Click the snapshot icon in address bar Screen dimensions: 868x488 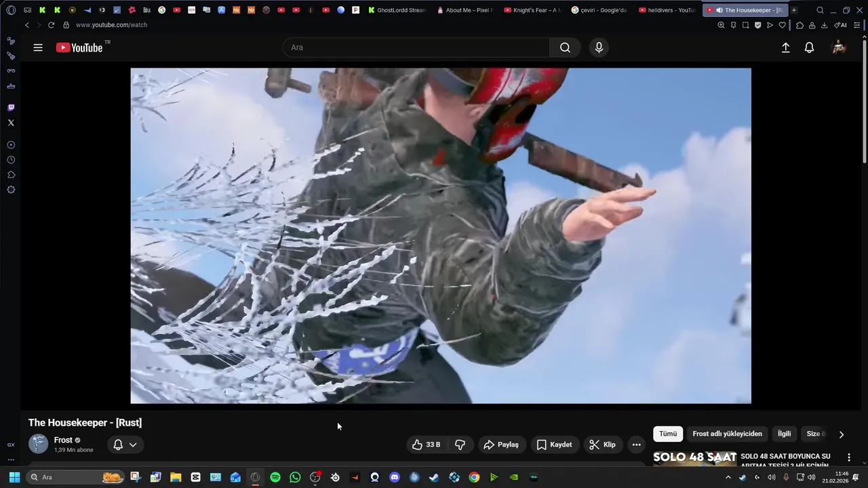[745, 25]
